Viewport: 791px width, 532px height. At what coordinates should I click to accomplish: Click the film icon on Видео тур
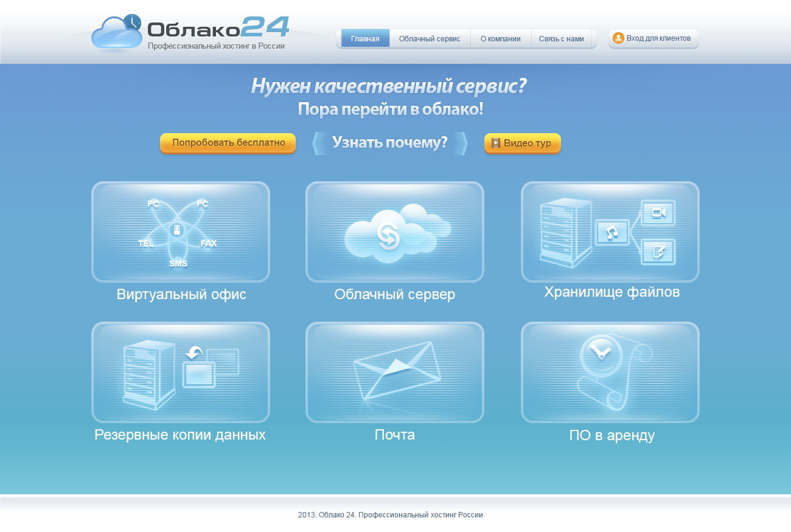pyautogui.click(x=496, y=143)
